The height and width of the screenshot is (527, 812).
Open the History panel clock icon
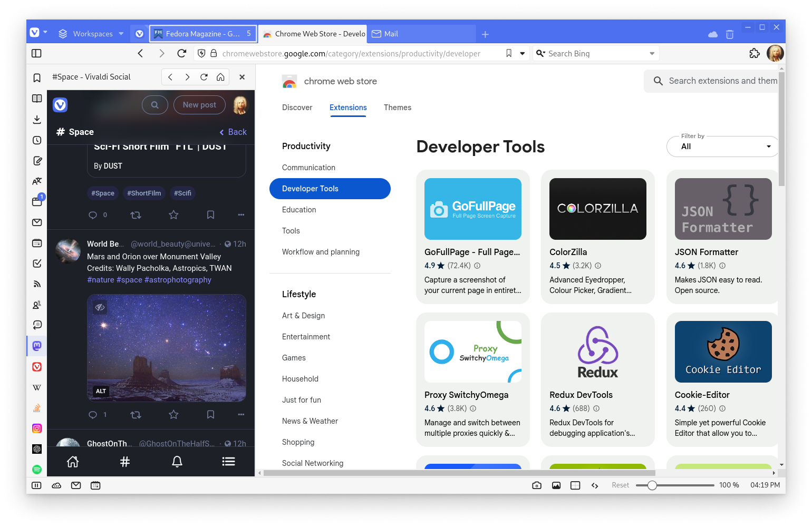(37, 140)
